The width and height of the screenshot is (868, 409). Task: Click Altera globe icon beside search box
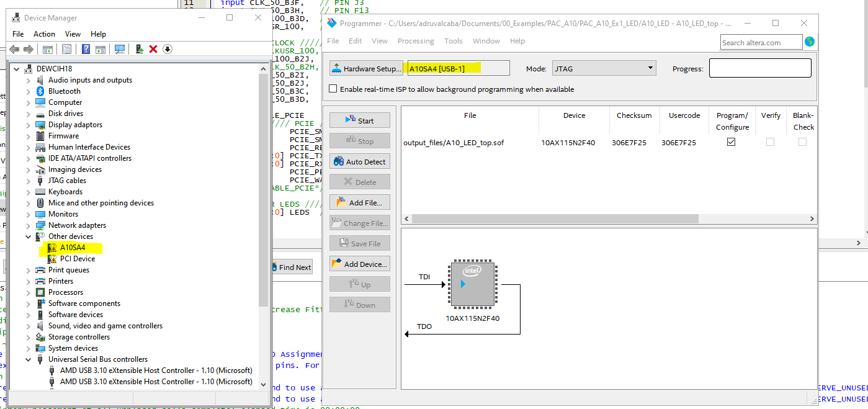pyautogui.click(x=810, y=42)
